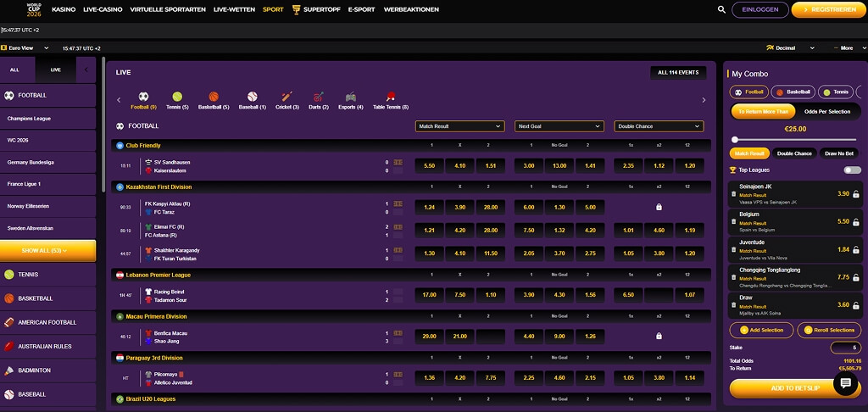Open the search magnifier icon
Viewport: 868px width, 412px height.
click(x=721, y=9)
